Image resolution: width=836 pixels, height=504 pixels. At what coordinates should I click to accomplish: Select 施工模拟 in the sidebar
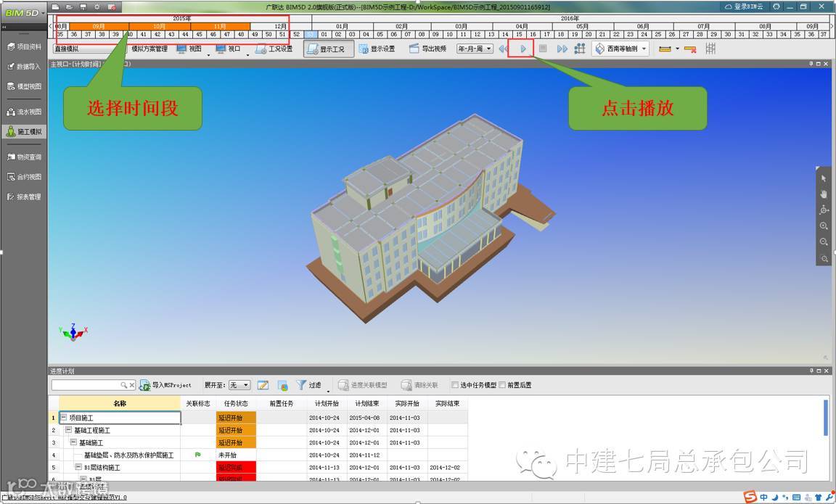[24, 131]
